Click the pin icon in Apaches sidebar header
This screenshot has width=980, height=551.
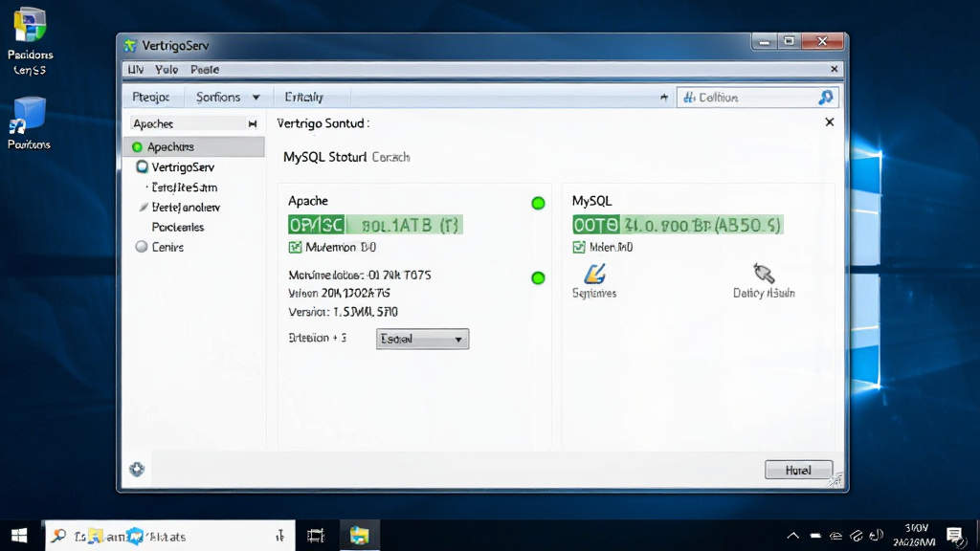253,123
